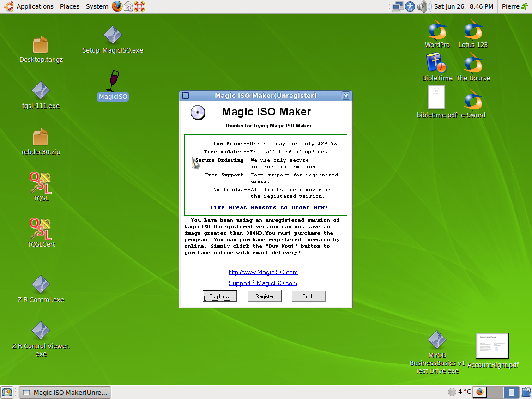Open the Firefox launcher in the top panel

pos(117,6)
